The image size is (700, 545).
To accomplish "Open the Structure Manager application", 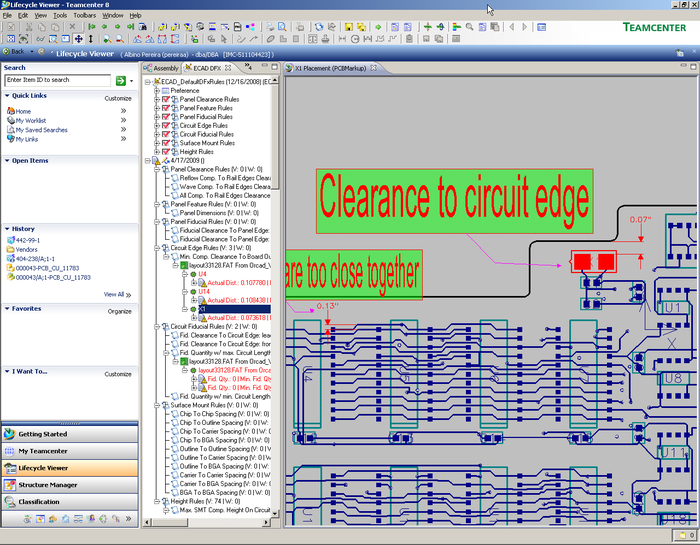I will coord(70,485).
